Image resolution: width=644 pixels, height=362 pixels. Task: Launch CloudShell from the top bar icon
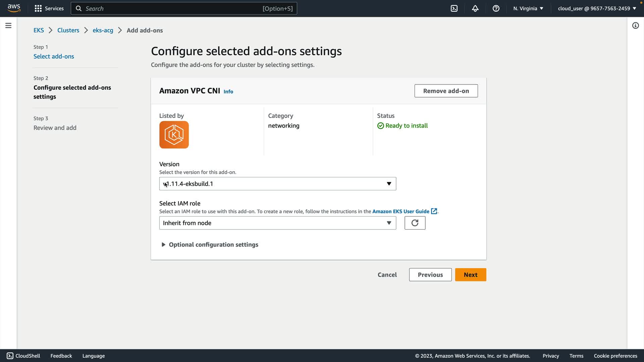[454, 8]
